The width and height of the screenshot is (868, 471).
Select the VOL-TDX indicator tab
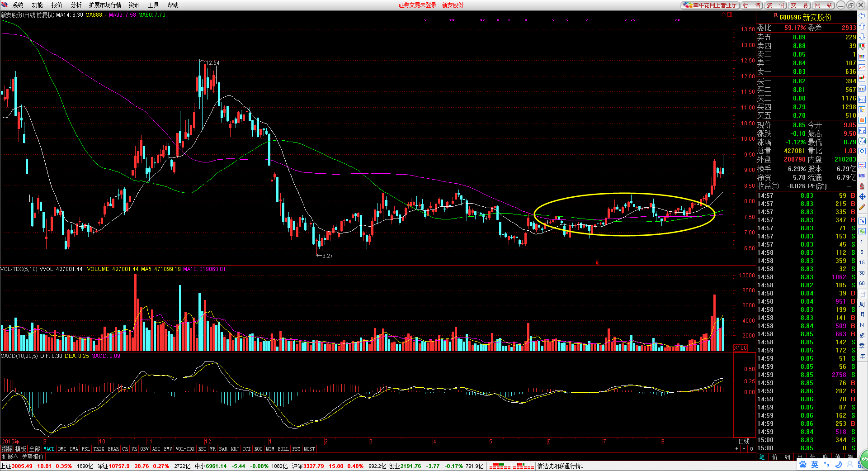coord(185,449)
